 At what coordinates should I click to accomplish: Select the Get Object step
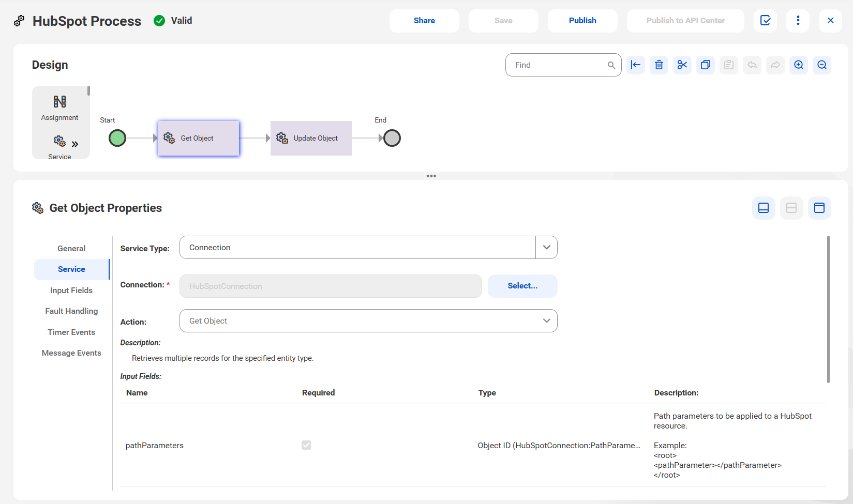tap(199, 138)
